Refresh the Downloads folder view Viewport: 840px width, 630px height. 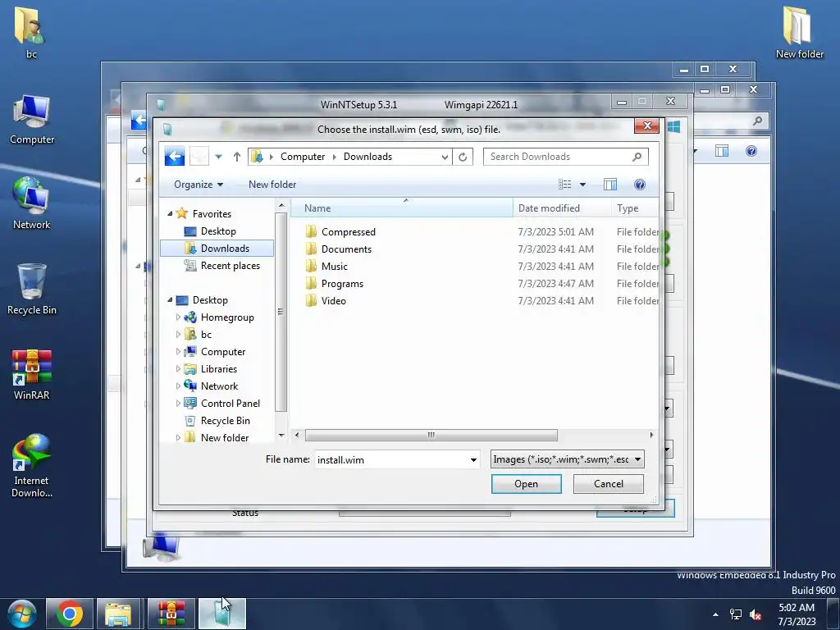(463, 157)
